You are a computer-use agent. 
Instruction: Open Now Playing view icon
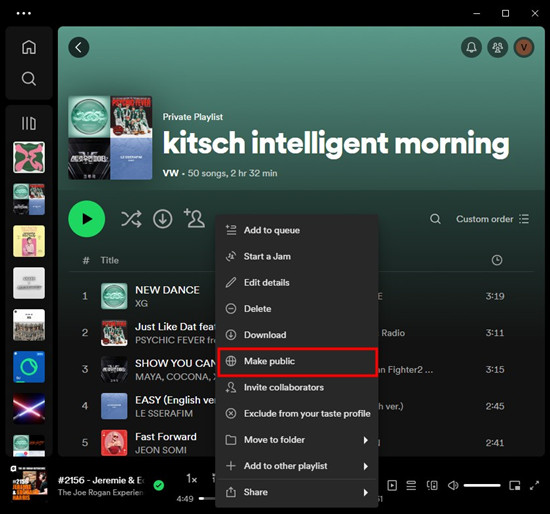pos(392,486)
